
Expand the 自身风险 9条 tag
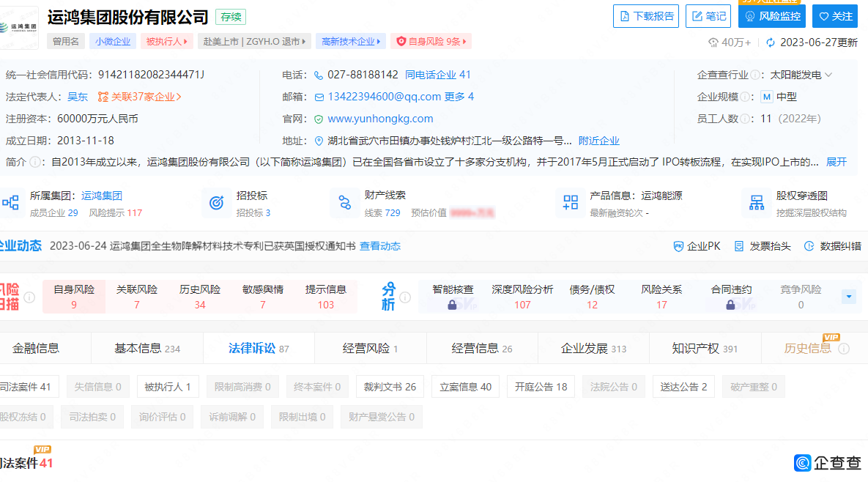pos(431,42)
